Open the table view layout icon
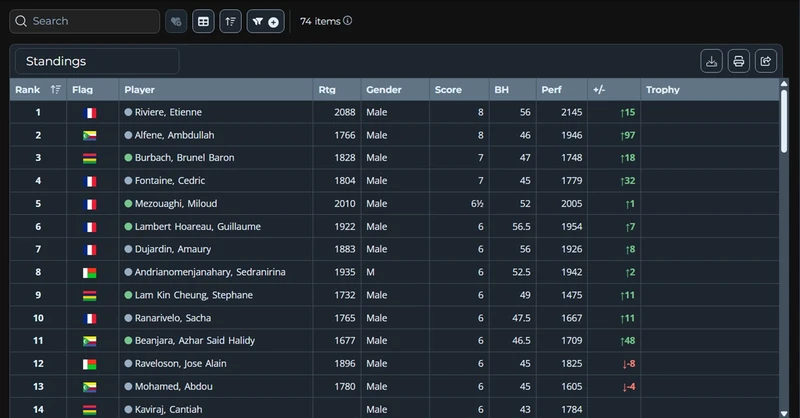800x418 pixels. click(x=203, y=21)
